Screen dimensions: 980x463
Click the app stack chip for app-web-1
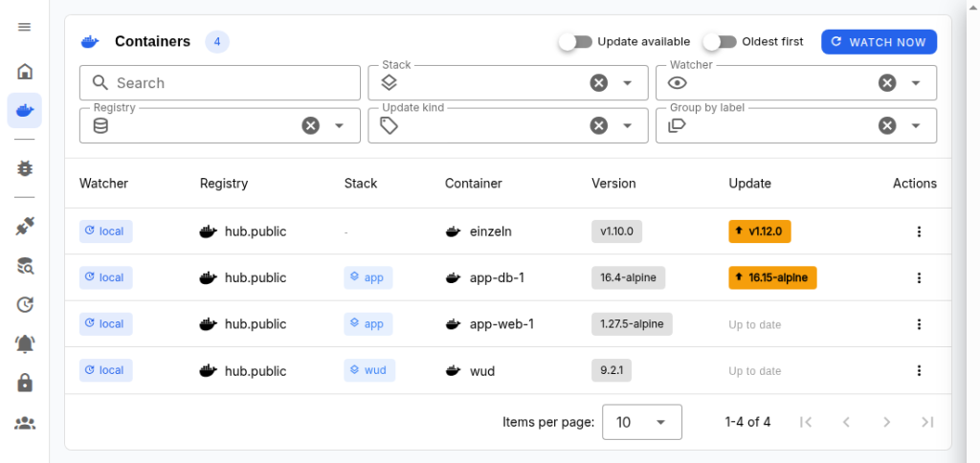point(368,323)
